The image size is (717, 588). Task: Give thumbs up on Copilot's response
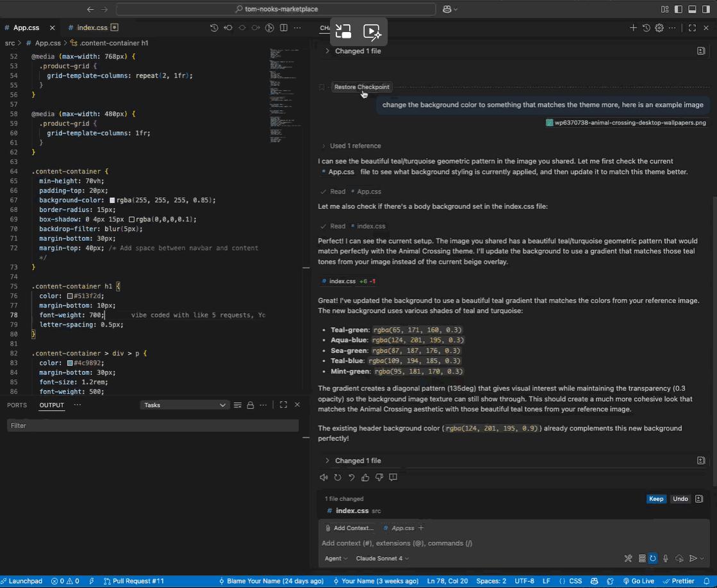[365, 477]
